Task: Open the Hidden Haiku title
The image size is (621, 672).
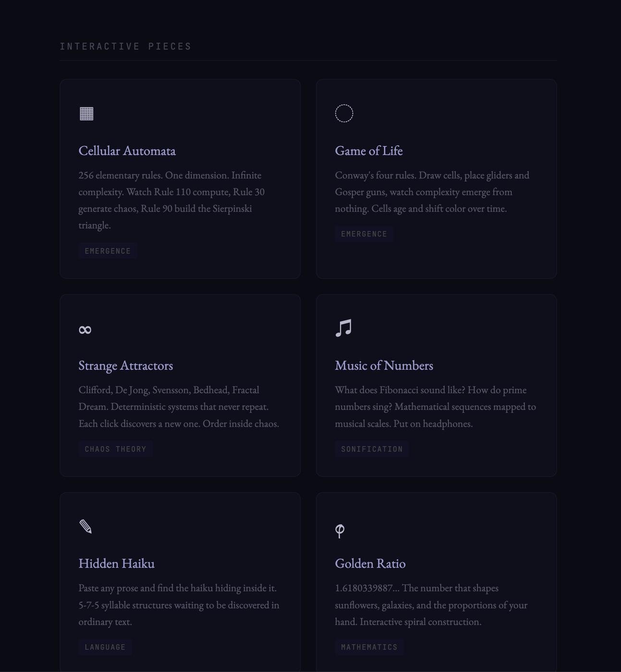Action: pos(116,564)
